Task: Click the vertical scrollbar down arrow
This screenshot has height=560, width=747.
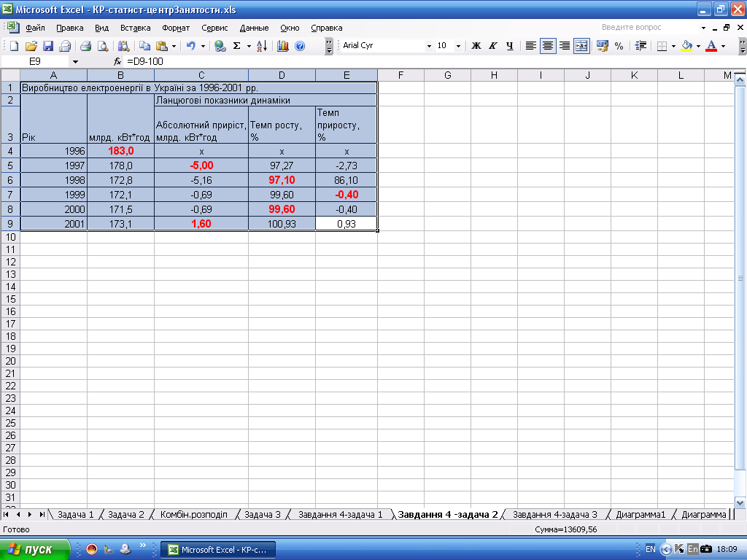Action: (740, 502)
